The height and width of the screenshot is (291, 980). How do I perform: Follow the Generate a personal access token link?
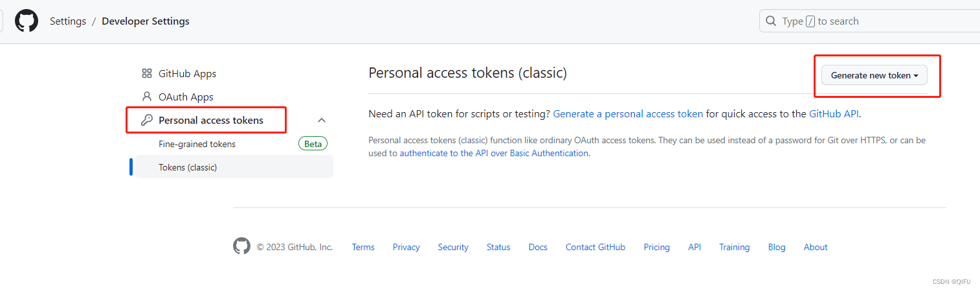point(628,114)
